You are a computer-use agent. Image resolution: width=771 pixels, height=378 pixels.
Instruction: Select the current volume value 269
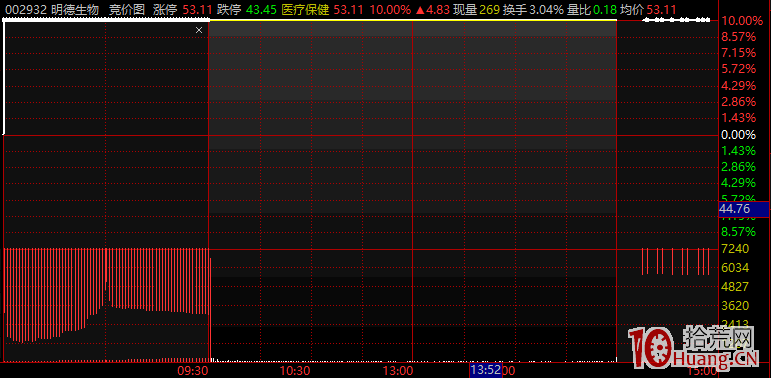489,9
